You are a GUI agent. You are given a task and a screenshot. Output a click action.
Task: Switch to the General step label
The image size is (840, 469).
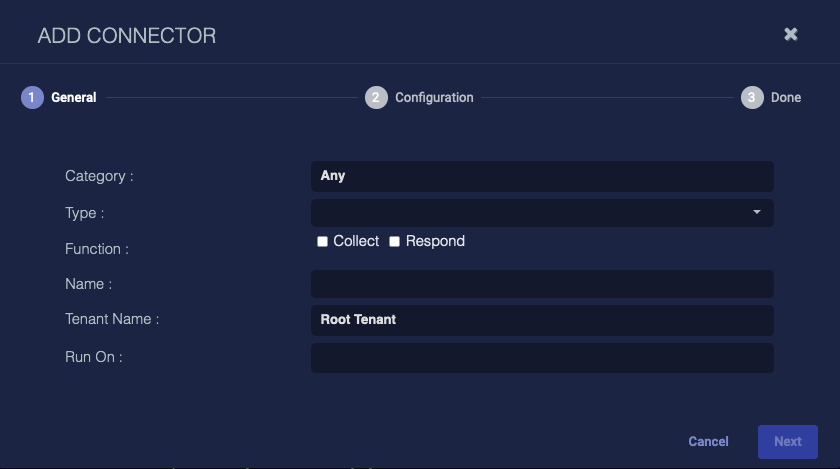click(x=74, y=98)
